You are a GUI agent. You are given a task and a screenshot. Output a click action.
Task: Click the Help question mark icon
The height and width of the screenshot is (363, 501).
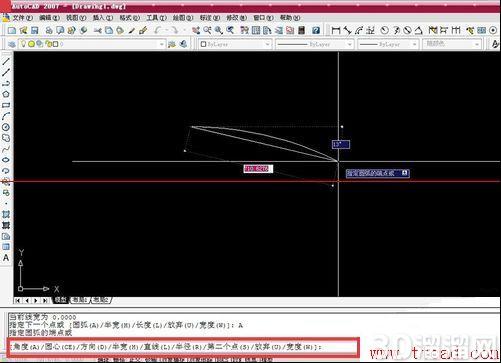pos(316,31)
